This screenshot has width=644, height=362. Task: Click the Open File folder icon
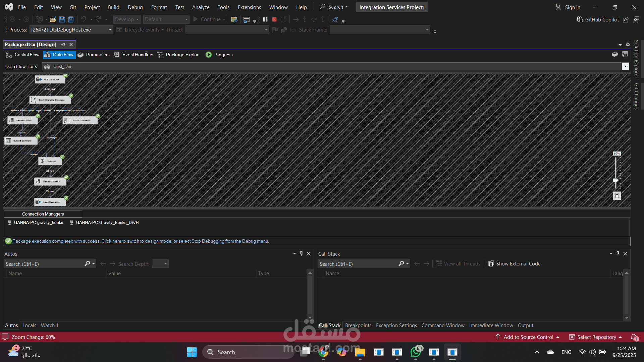click(x=53, y=19)
